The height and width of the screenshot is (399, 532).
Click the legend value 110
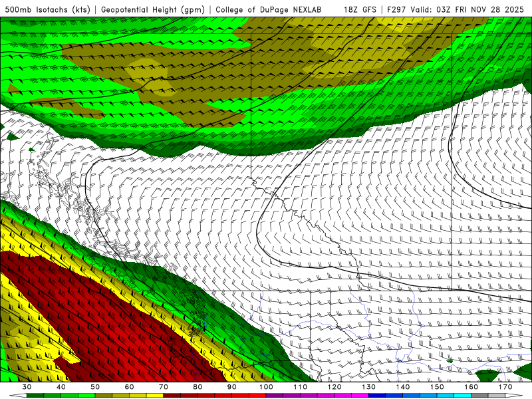point(301,387)
